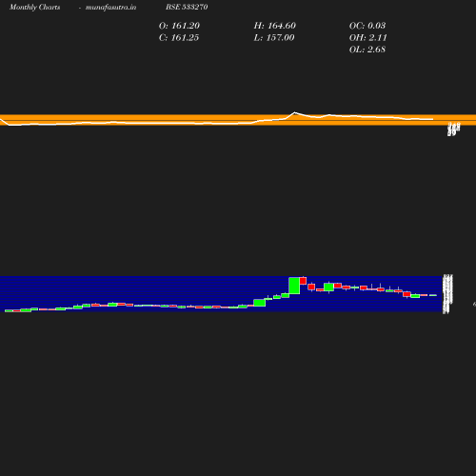The height and width of the screenshot is (476, 476).
Task: Click the orange indicator band
Action: [238, 120]
